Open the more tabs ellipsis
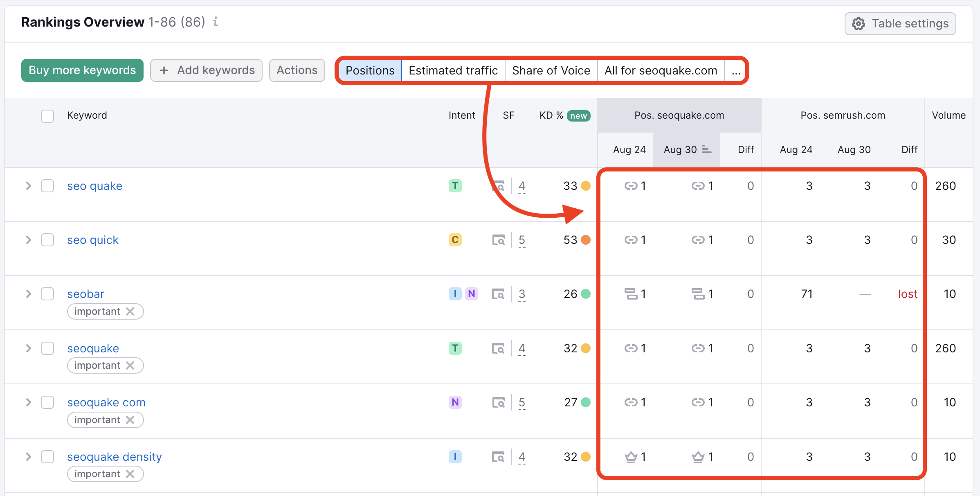 coord(736,70)
